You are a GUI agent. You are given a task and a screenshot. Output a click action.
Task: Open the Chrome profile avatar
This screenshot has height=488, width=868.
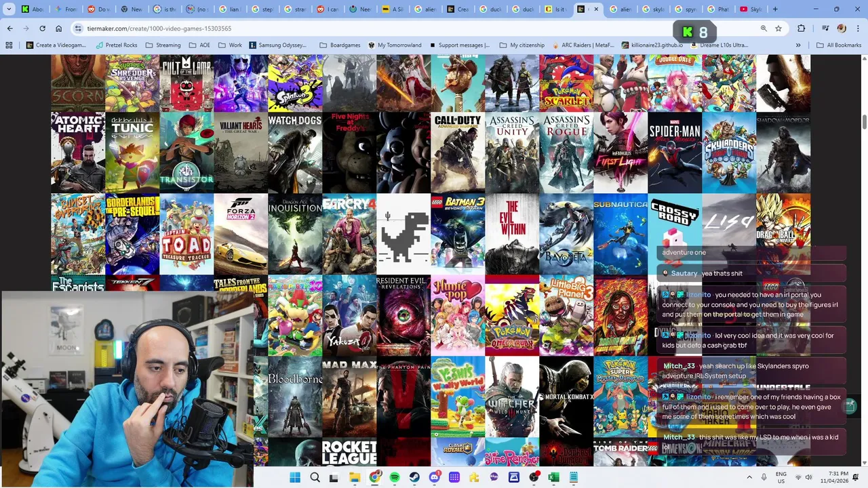(842, 28)
